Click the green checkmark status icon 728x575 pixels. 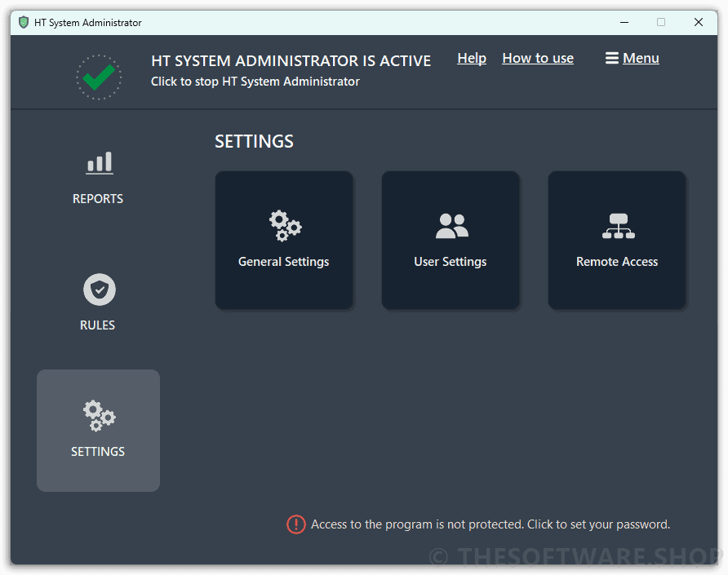pyautogui.click(x=99, y=77)
